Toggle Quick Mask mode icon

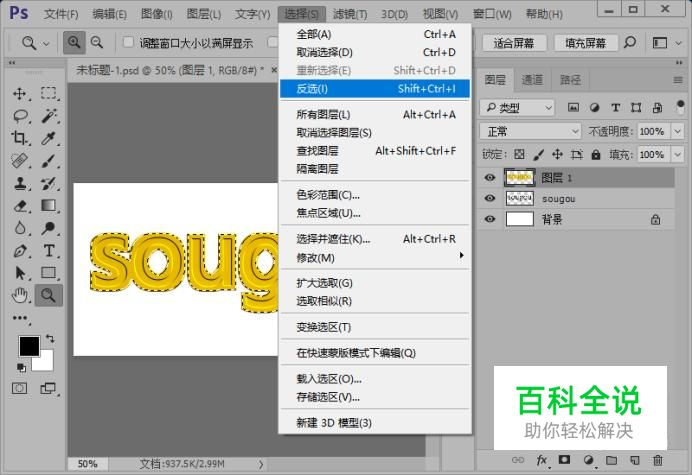[x=19, y=388]
